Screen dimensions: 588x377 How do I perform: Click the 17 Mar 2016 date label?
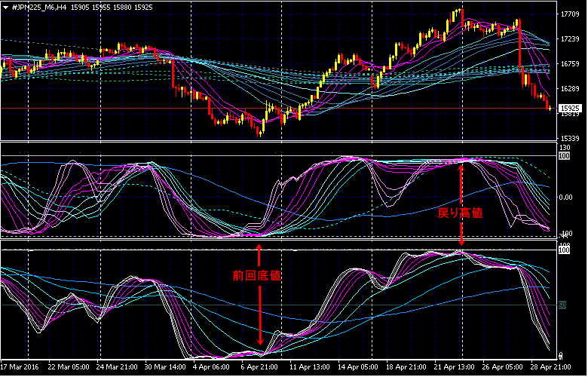coord(19,366)
